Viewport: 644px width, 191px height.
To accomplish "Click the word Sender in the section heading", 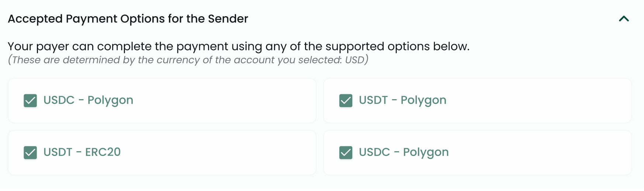I will click(x=228, y=19).
